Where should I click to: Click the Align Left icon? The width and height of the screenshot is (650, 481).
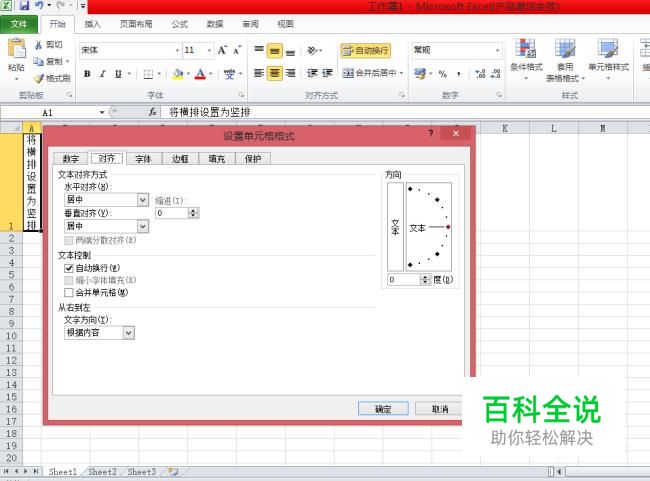(259, 73)
